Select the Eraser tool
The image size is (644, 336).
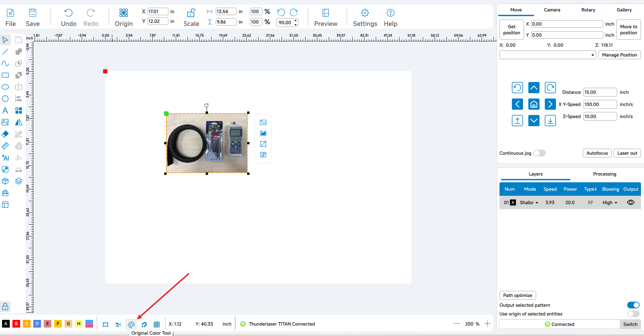tap(5, 134)
